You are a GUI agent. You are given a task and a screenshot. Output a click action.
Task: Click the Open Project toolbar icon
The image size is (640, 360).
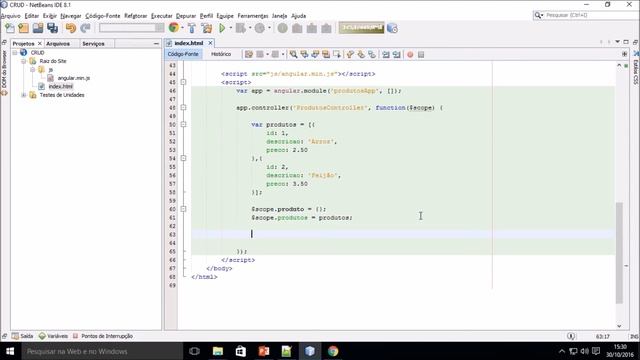(38, 28)
